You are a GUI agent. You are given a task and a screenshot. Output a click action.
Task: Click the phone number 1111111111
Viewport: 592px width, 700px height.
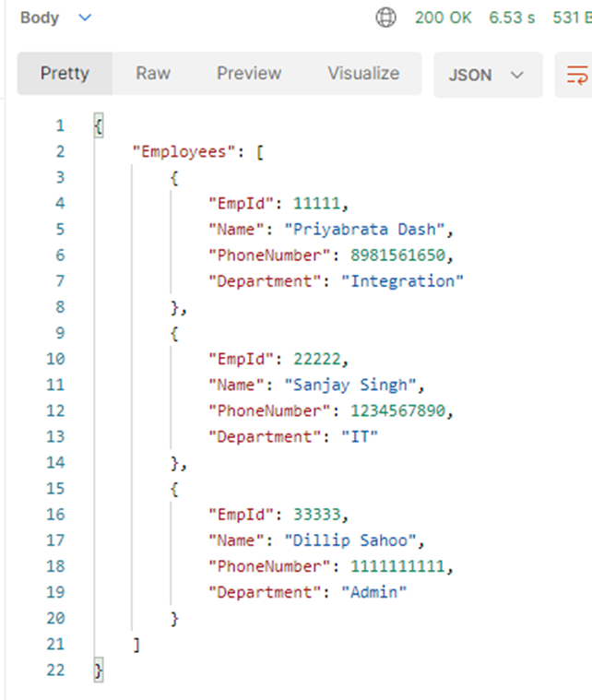coord(397,566)
